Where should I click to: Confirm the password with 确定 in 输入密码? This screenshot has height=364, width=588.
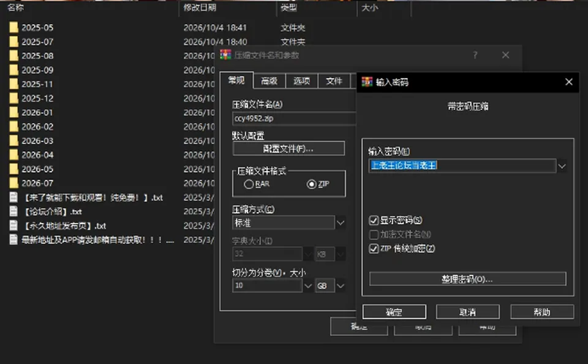(x=394, y=312)
